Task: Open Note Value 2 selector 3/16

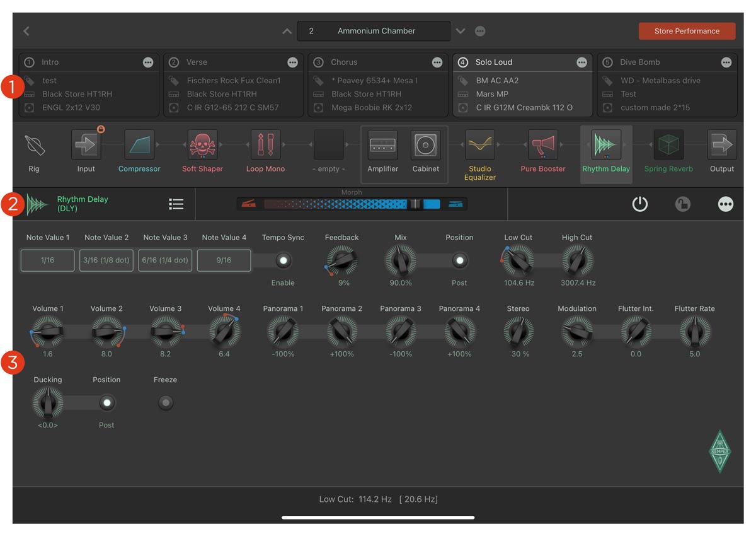Action: [106, 260]
